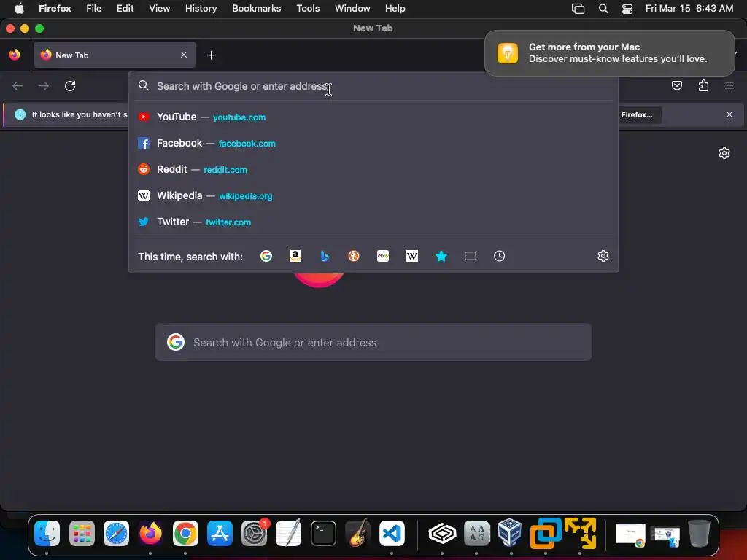
Task: Go back one page
Action: (x=18, y=86)
